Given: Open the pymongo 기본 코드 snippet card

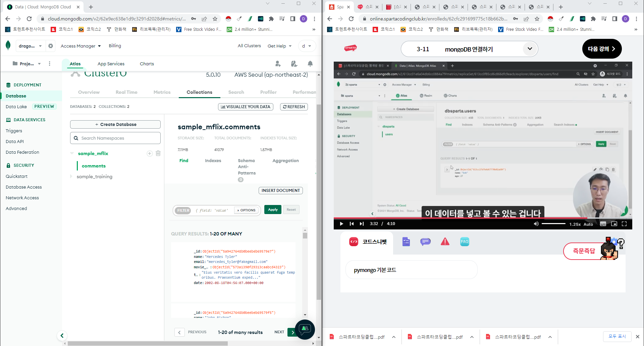Looking at the screenshot, I should click(x=412, y=270).
